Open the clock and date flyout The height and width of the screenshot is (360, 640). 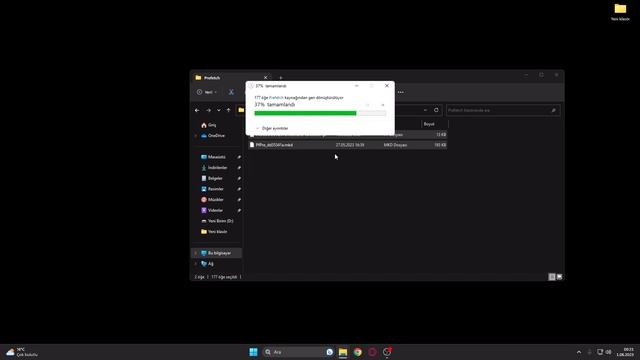625,352
